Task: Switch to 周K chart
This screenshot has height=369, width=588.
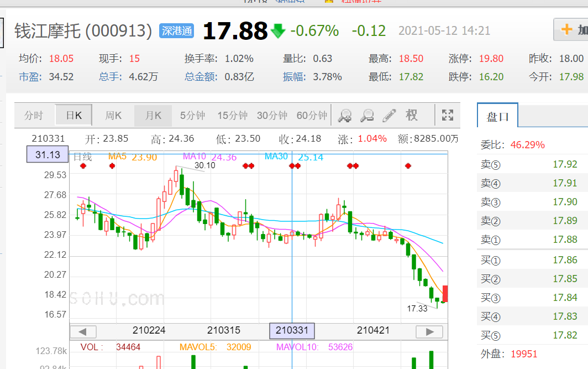Action: pos(113,115)
